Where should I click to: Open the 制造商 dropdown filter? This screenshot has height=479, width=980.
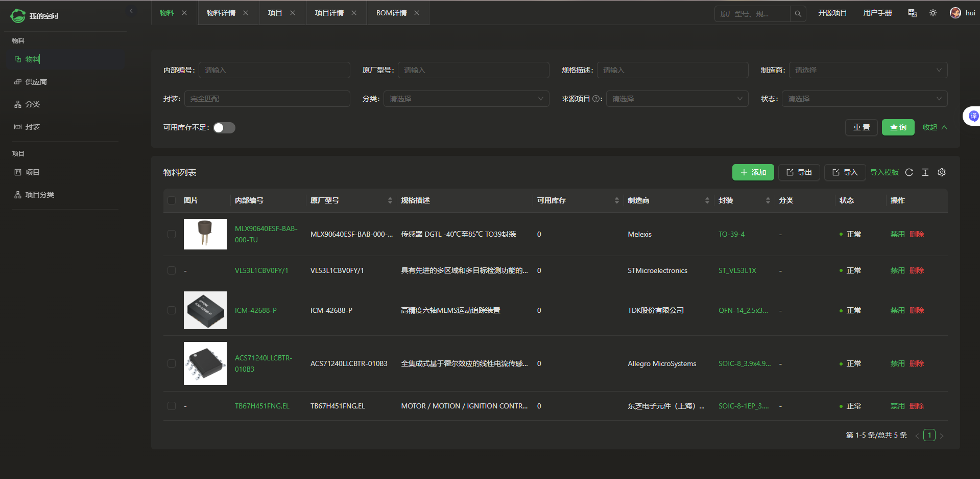click(868, 71)
